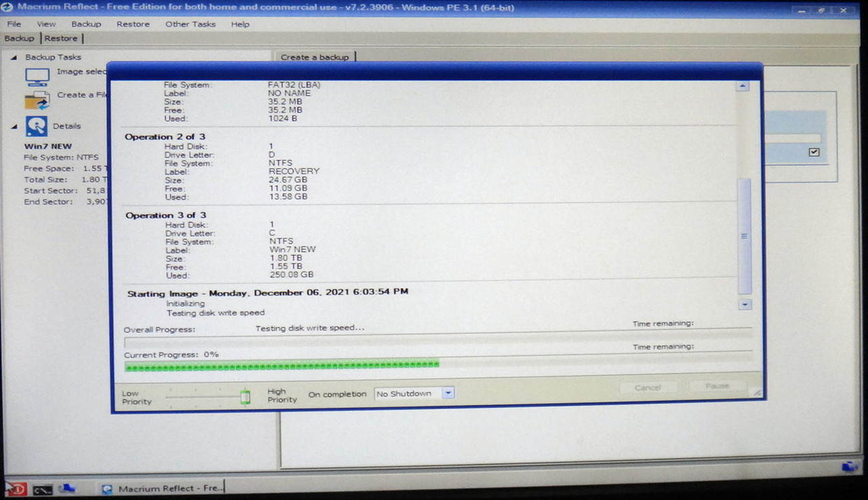Toggle the checked box in Create a backup pane

[x=814, y=152]
